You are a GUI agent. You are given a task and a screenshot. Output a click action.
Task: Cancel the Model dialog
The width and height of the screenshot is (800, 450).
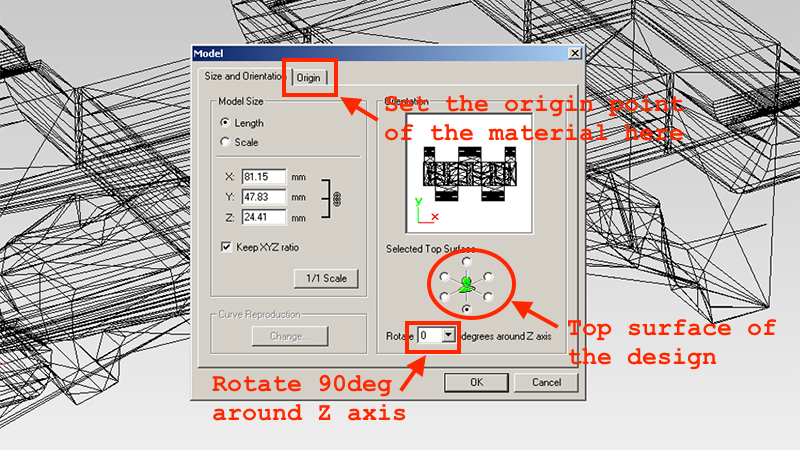tap(546, 382)
